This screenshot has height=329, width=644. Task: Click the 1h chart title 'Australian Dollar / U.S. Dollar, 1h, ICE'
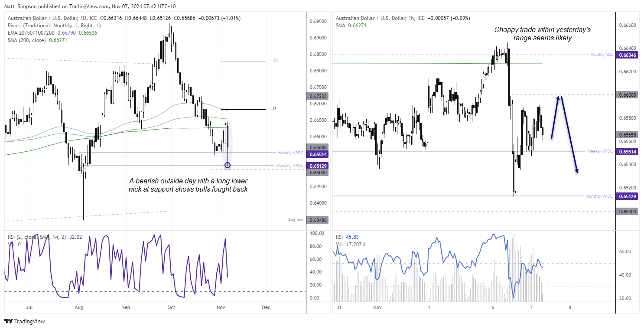(x=380, y=18)
